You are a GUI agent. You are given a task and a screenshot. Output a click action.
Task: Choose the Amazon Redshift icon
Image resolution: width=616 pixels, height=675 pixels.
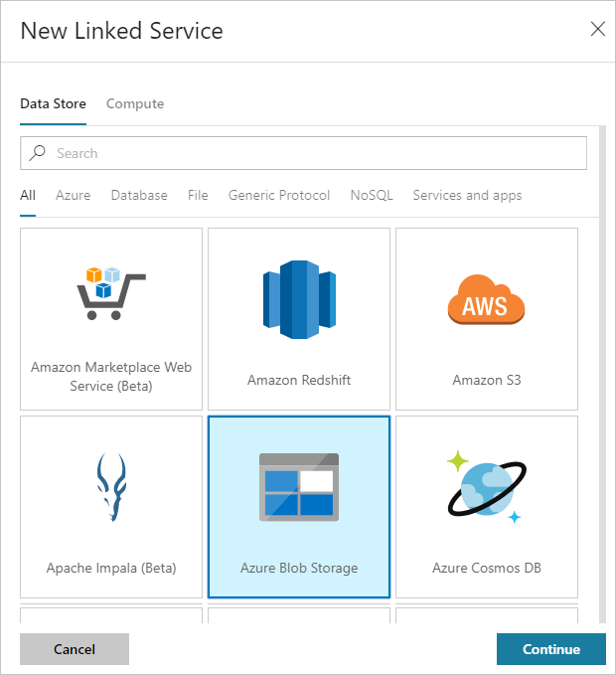(x=298, y=299)
